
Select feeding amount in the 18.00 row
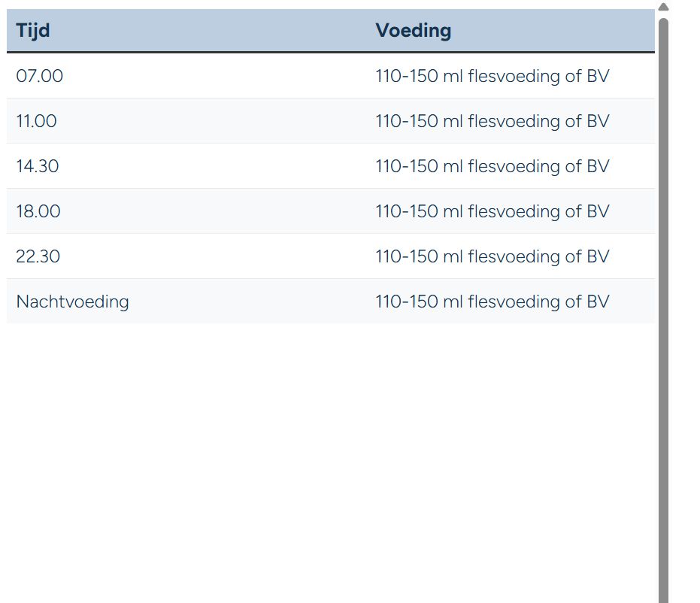point(492,211)
